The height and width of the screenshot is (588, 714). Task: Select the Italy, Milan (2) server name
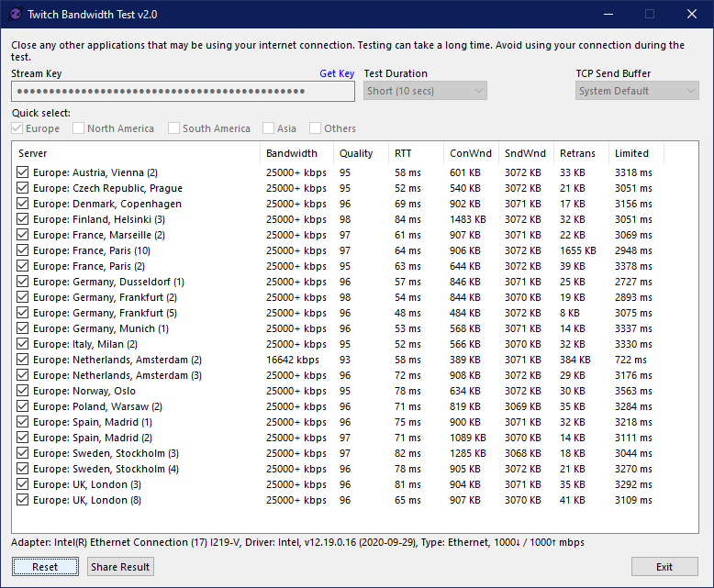(x=85, y=344)
